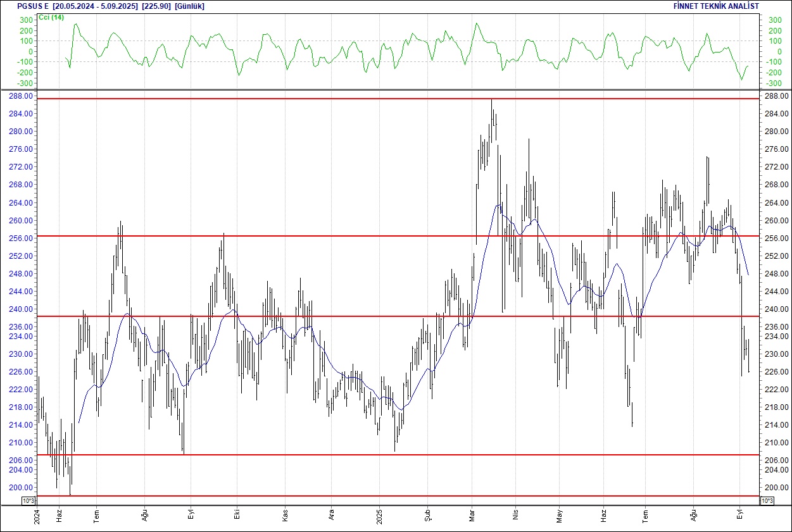Viewport: 792px width, 532px height.
Task: Click 240.00 on the left price axis
Action: click(22, 309)
